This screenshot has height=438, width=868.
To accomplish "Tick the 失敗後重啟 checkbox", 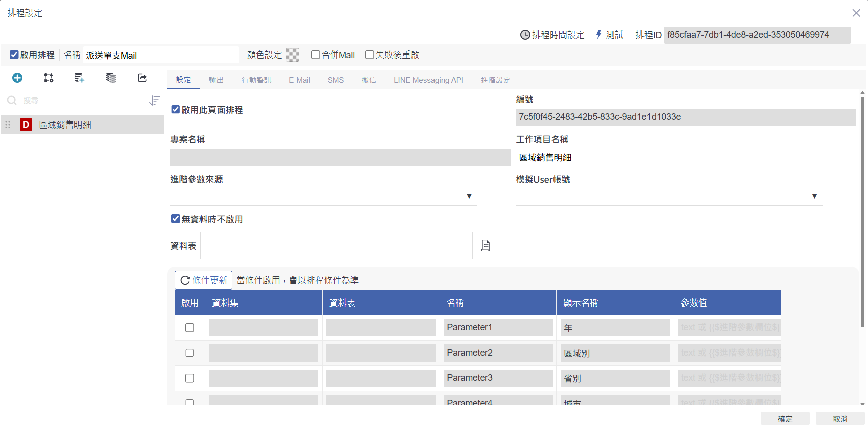I will pyautogui.click(x=370, y=55).
